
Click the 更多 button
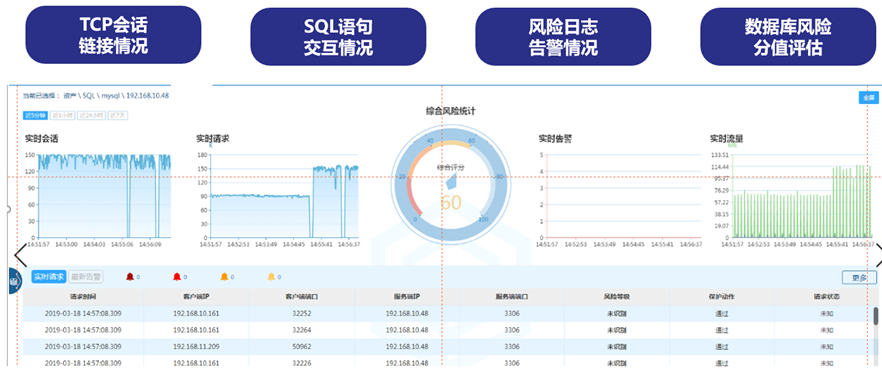point(860,277)
